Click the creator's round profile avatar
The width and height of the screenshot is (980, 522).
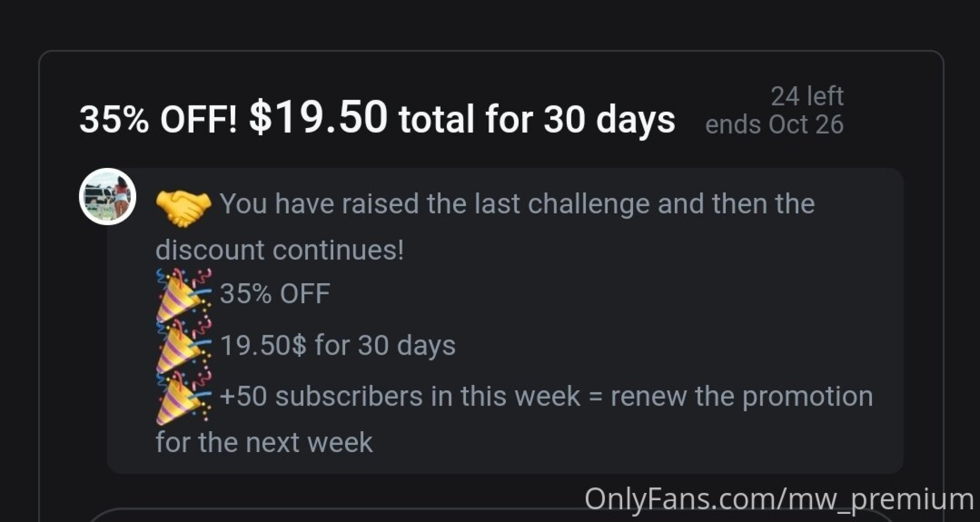click(x=108, y=196)
